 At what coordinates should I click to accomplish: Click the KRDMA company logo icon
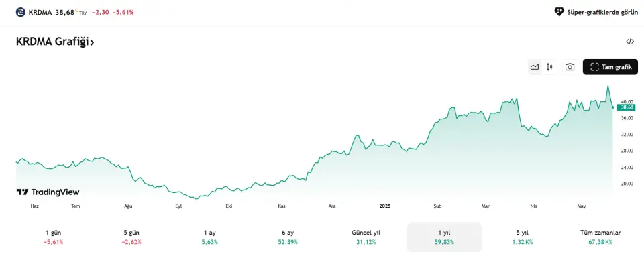click(21, 12)
